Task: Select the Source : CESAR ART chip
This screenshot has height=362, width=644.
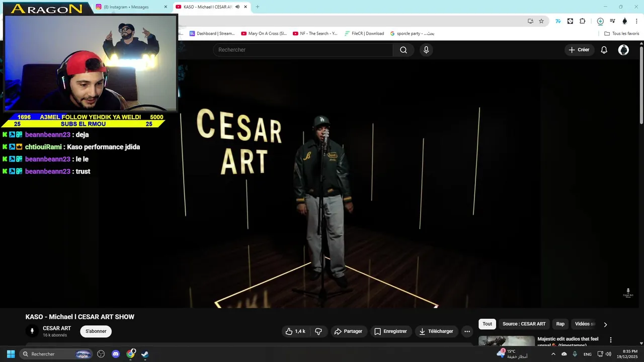Action: point(524,324)
